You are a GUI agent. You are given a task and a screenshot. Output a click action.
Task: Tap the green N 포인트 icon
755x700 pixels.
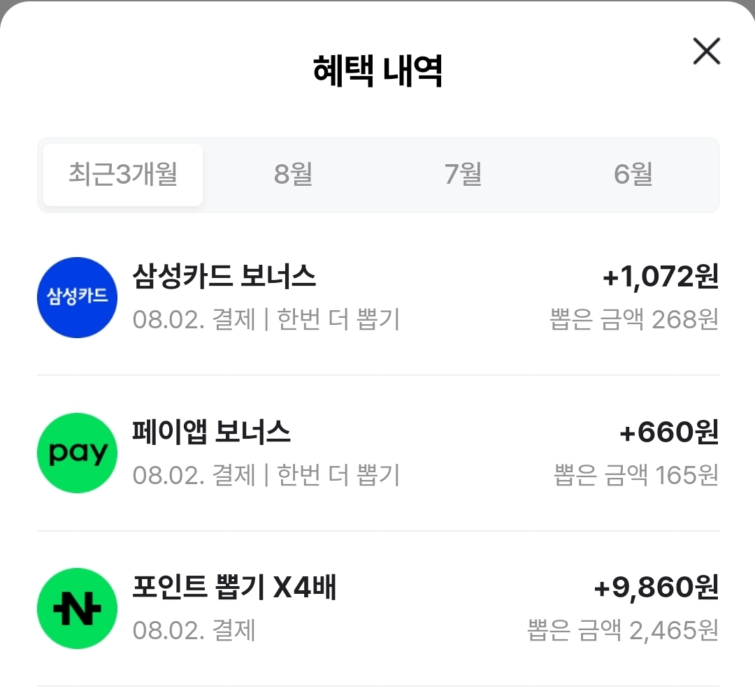click(77, 608)
